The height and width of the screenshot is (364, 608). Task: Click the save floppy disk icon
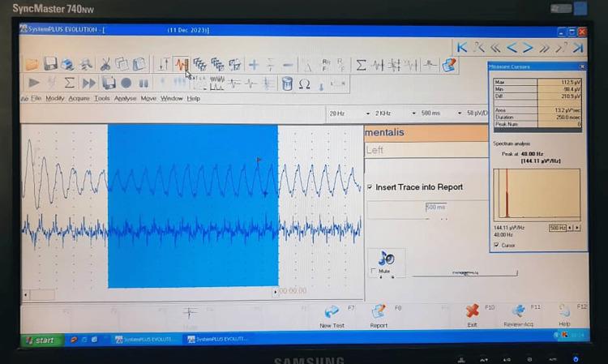pyautogui.click(x=50, y=64)
